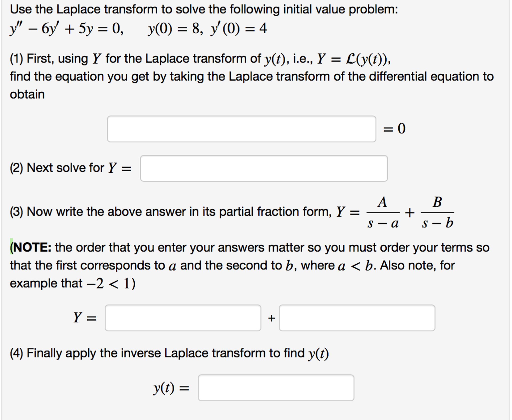Click the plus sign between partial fraction fields
The width and height of the screenshot is (512, 420).
coord(272,318)
